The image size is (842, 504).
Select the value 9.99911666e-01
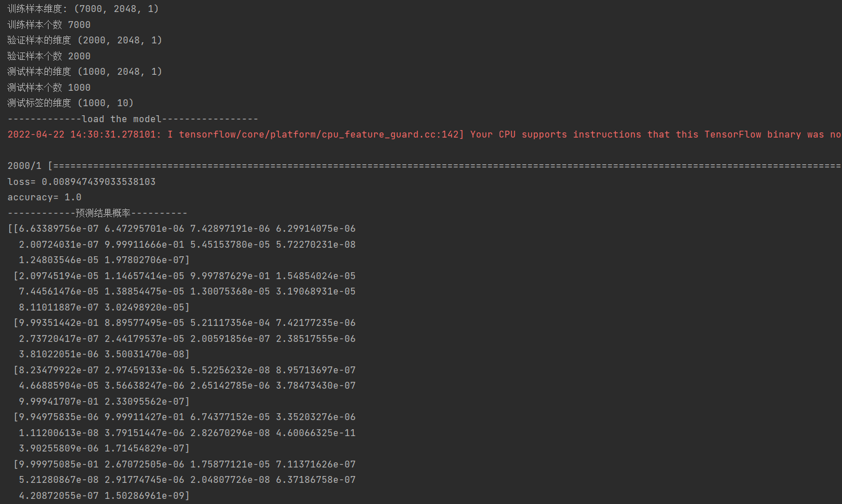tap(144, 244)
